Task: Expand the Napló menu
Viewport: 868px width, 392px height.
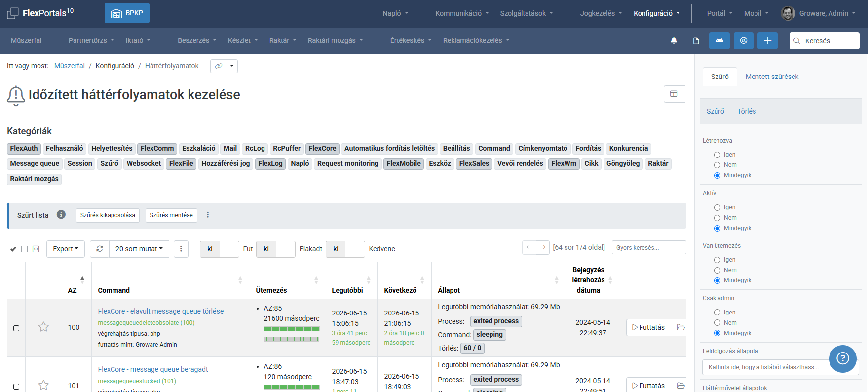Action: tap(396, 13)
